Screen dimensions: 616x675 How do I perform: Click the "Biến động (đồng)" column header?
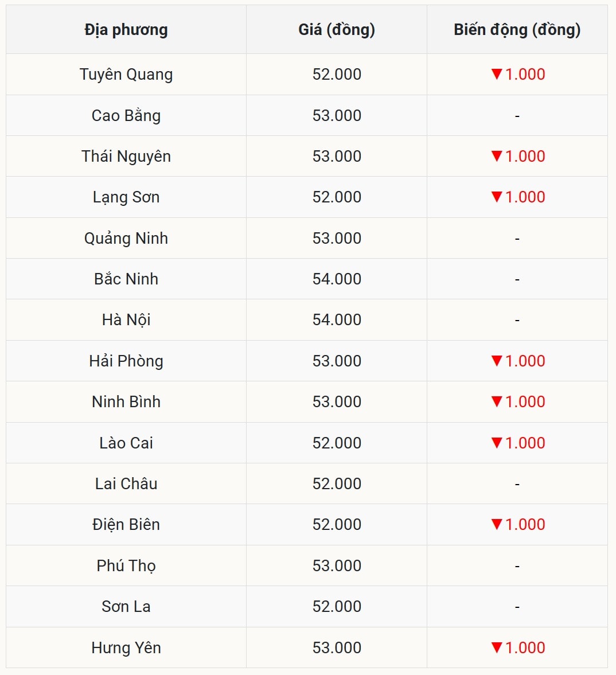[517, 30]
